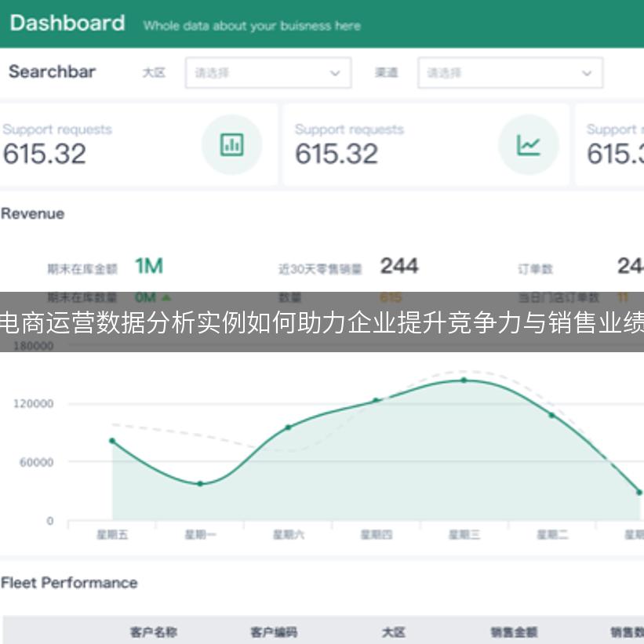Click the 244 retail sales value

[399, 266]
